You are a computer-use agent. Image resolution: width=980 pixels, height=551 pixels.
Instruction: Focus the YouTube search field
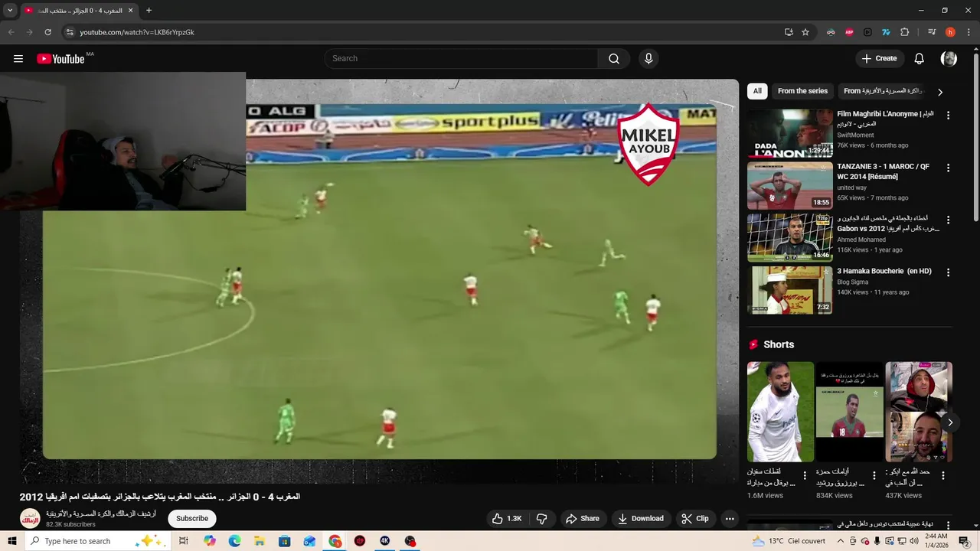click(x=461, y=59)
